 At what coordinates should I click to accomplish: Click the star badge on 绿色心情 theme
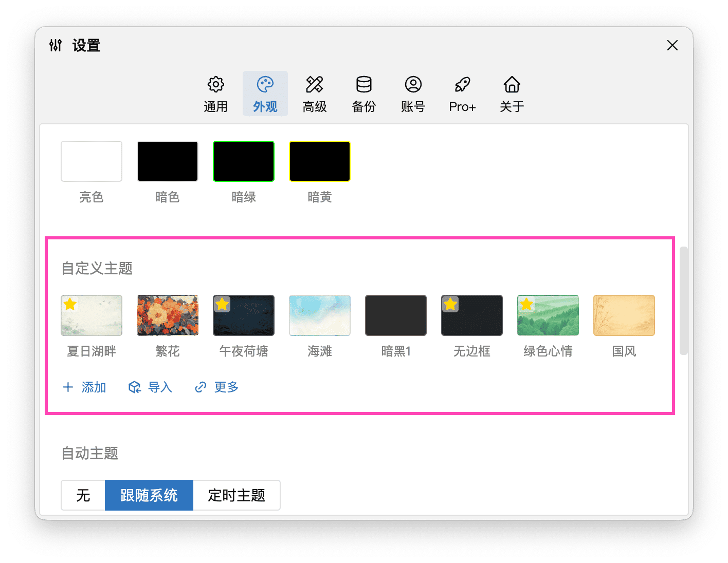tap(526, 304)
